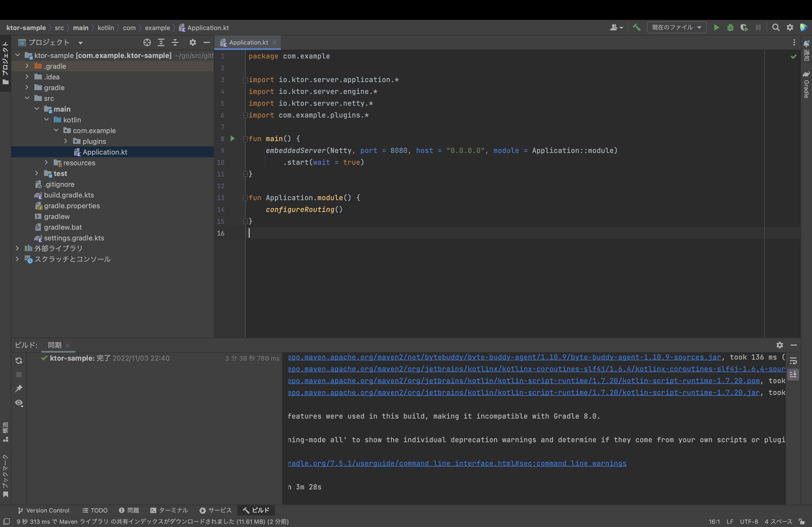
Task: Toggle soft-wrap in the build output
Action: (793, 361)
